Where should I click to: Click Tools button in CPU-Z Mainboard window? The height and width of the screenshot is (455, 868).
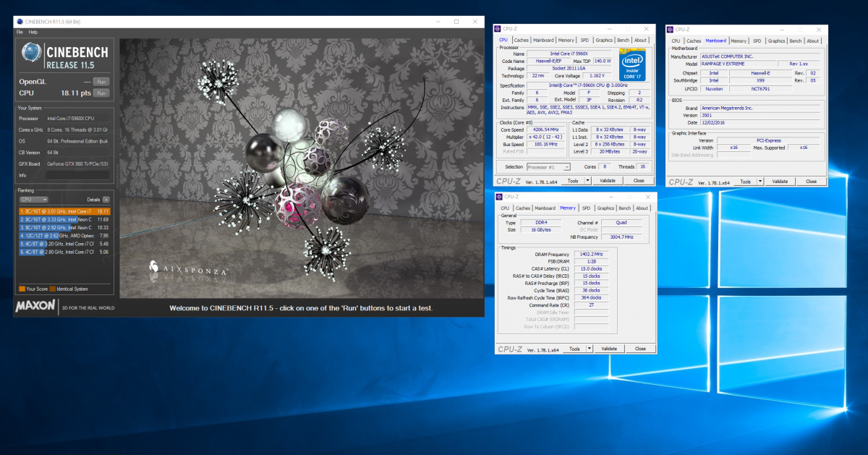click(745, 182)
